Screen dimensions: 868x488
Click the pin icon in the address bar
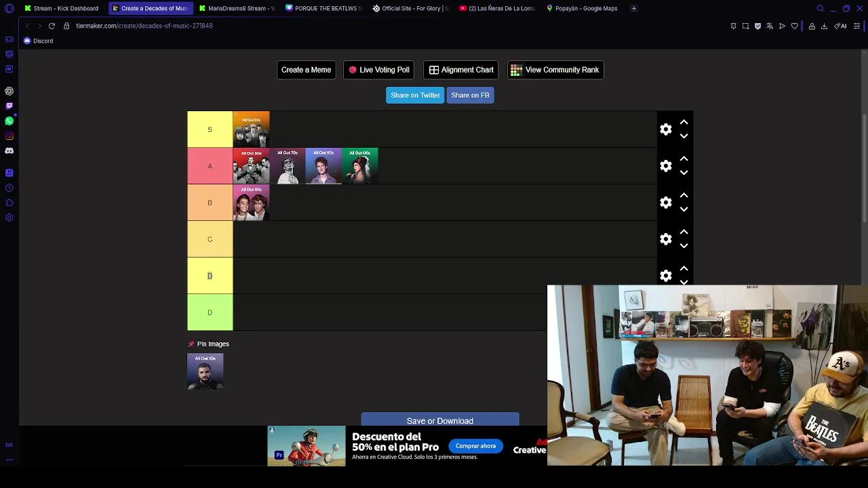point(733,26)
